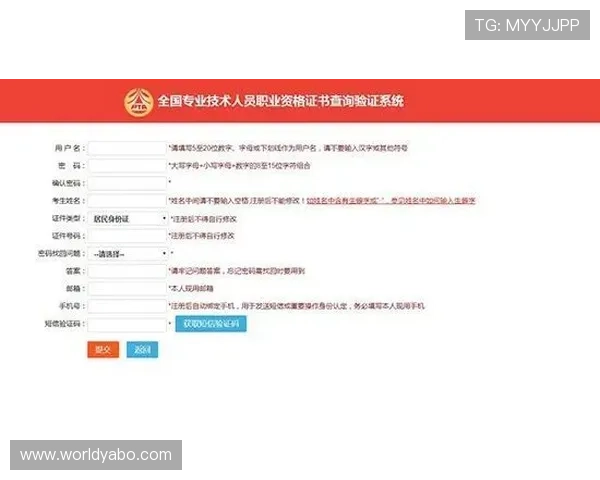
Task: Click the password hint 大写字母+小写字母+数字
Action: (240, 166)
